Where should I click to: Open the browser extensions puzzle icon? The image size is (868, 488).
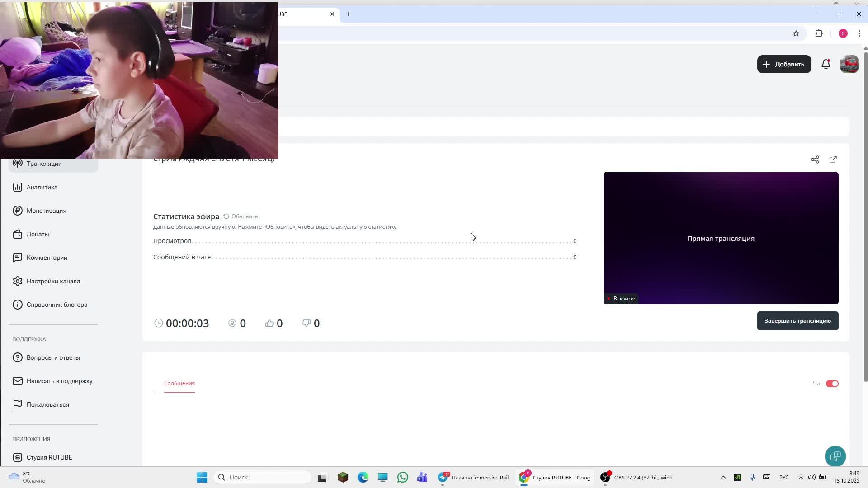click(819, 33)
